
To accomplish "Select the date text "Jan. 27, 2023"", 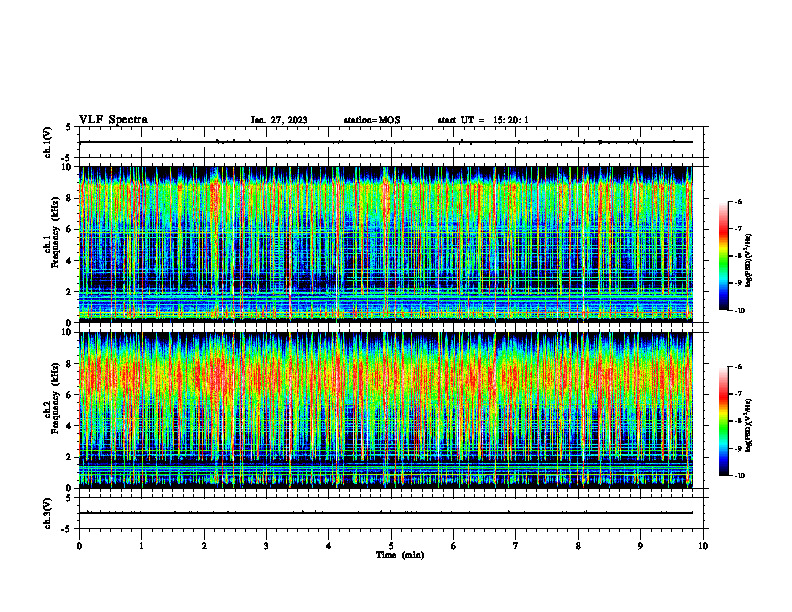I will tap(279, 120).
